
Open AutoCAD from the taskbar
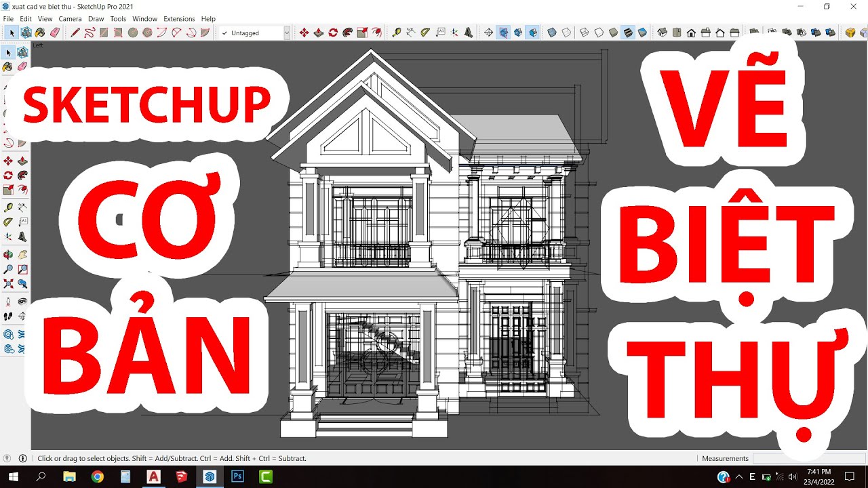(153, 476)
